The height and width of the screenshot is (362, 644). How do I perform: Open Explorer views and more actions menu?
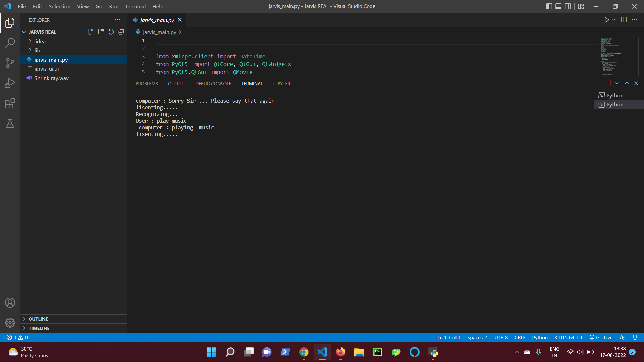click(117, 20)
